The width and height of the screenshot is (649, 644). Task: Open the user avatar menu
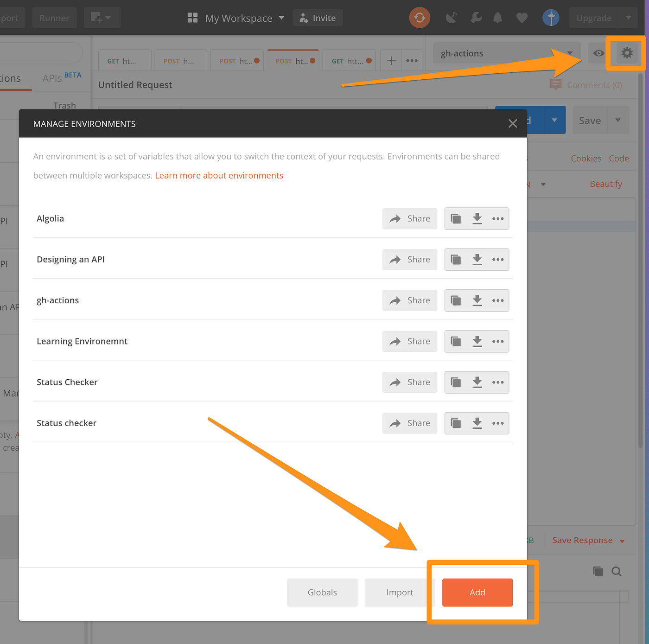[551, 18]
